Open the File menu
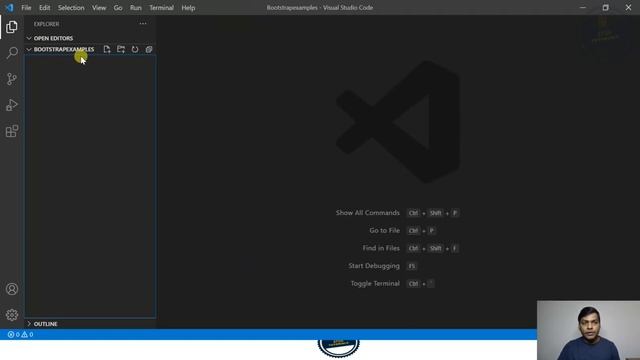640x360 pixels. 26,7
